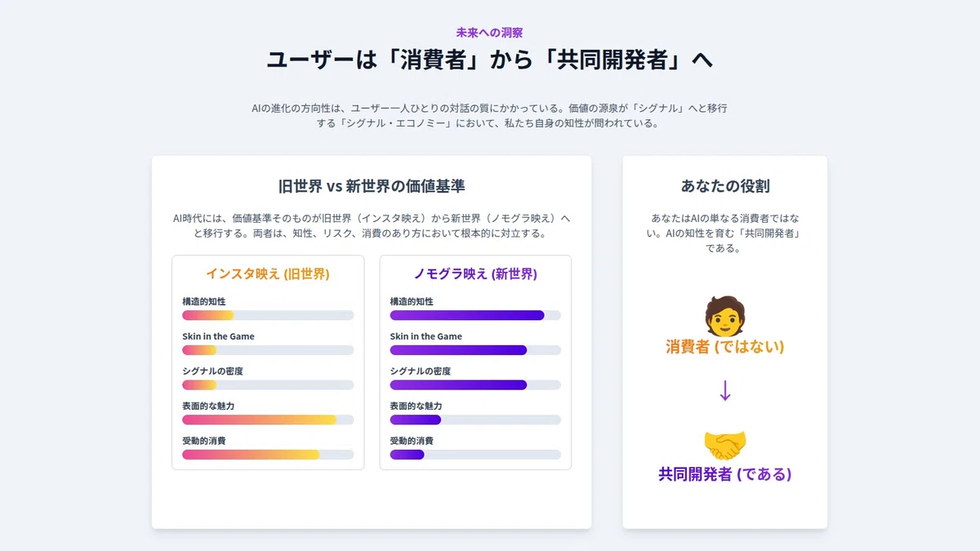Click シグナルの密度 purple bar in 新世界 card
This screenshot has width=980, height=551.
tap(475, 384)
